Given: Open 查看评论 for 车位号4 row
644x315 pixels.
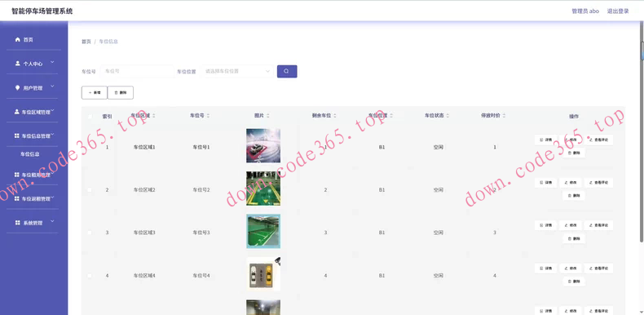Looking at the screenshot, I should point(598,268).
